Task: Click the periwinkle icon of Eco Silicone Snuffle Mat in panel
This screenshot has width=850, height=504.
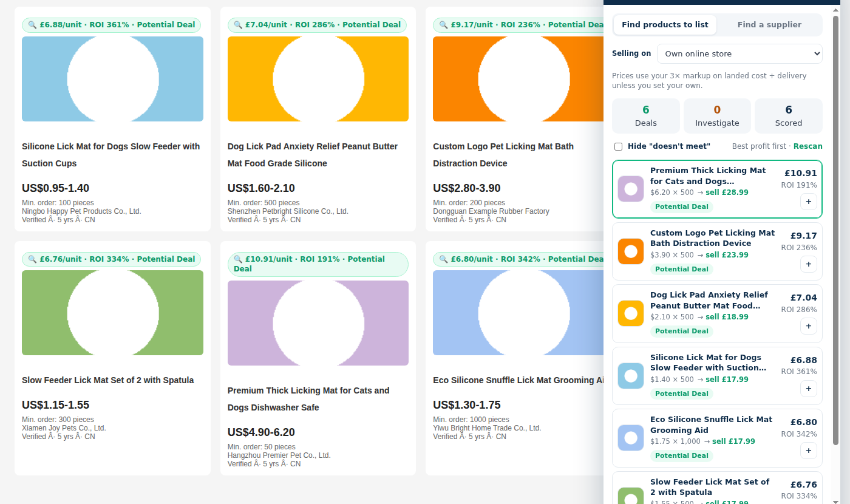Action: tap(631, 438)
